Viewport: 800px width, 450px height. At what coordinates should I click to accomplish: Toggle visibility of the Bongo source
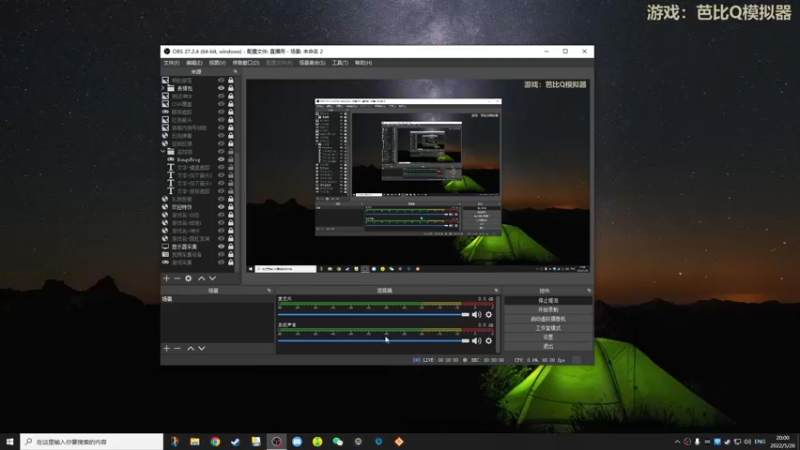(x=221, y=159)
